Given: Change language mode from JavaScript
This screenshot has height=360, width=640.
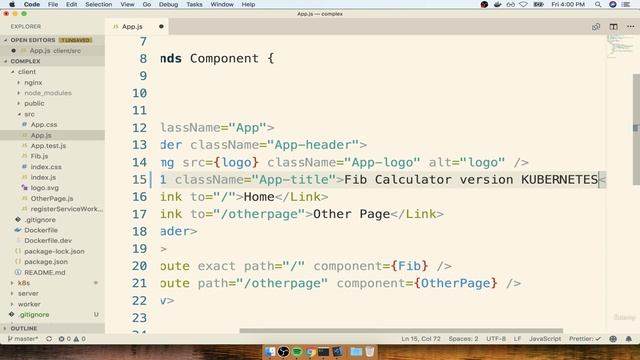Looking at the screenshot, I should pos(545,339).
